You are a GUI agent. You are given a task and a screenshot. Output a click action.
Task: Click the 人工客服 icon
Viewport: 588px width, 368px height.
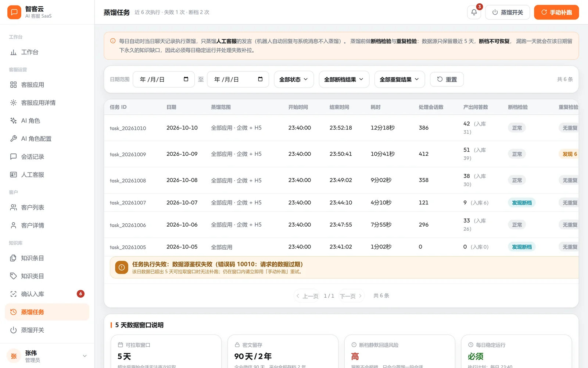pyautogui.click(x=14, y=175)
